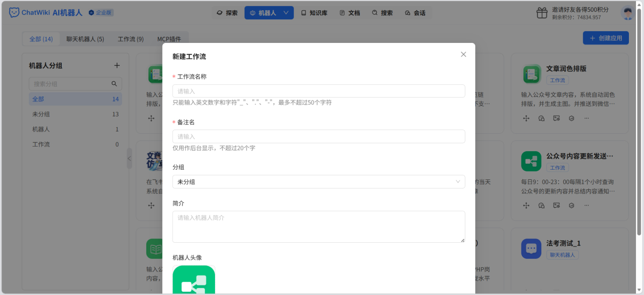Screen dimensions: 644x295
Task: Click the card export icon on 文章润色排版 card
Action: (556, 118)
